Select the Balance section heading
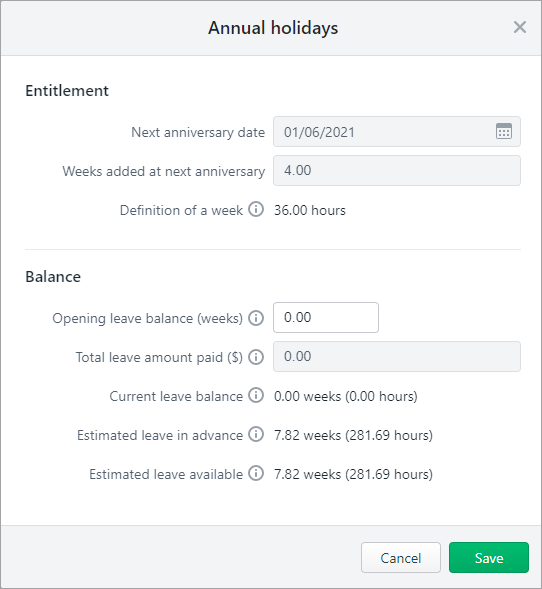This screenshot has height=589, width=542. click(x=53, y=276)
